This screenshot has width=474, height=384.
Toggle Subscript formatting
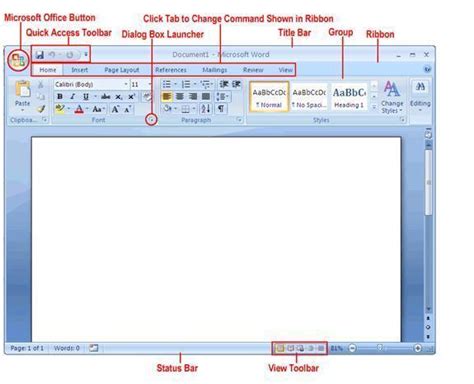(119, 97)
